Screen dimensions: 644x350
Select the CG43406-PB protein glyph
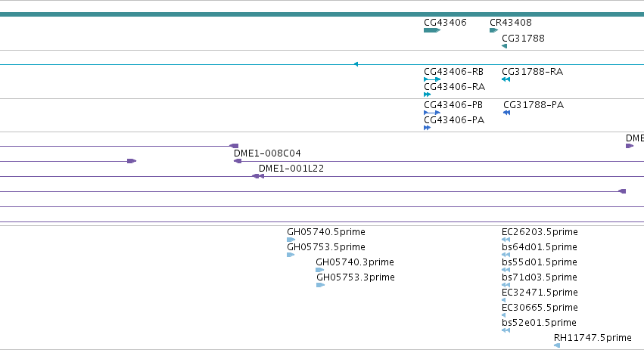(432, 113)
